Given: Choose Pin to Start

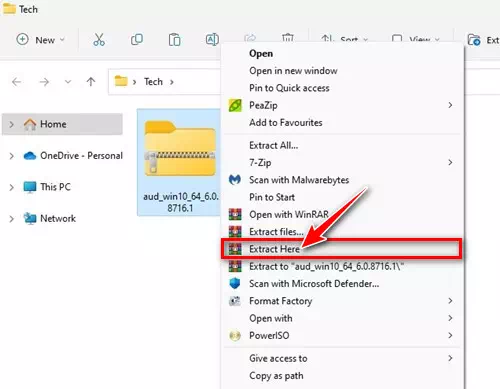Looking at the screenshot, I should pyautogui.click(x=272, y=197).
